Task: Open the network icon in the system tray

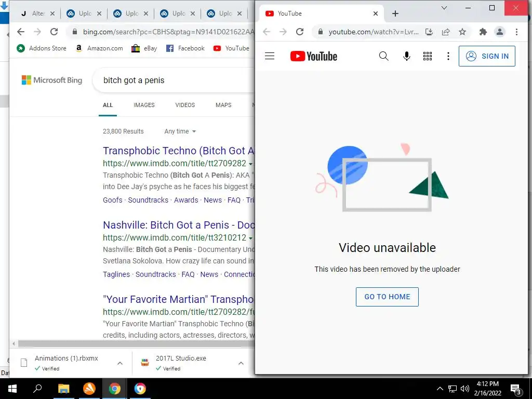Action: coord(453,389)
